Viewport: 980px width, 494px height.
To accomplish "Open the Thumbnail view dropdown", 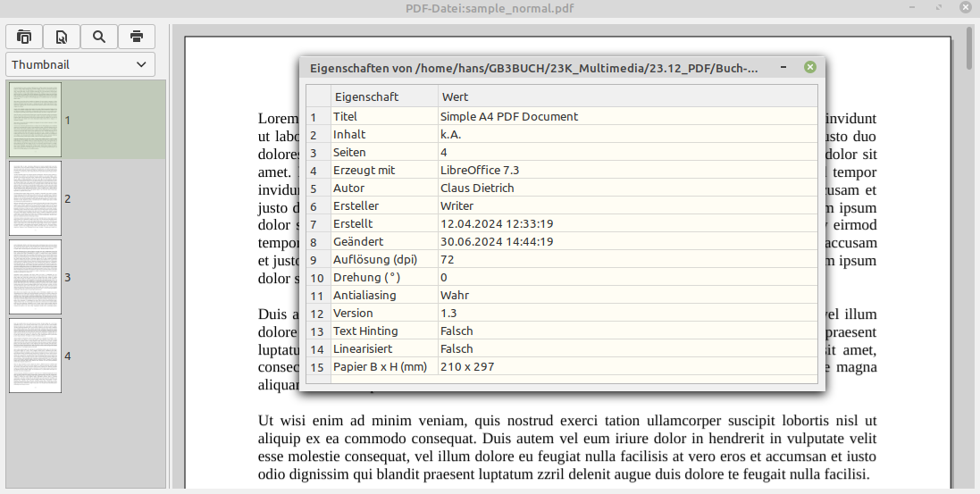I will click(x=80, y=64).
